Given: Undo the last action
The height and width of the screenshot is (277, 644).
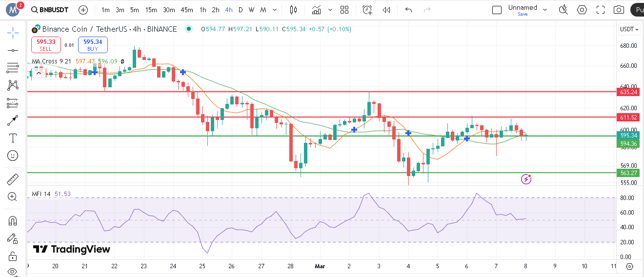Looking at the screenshot, I should [409, 10].
